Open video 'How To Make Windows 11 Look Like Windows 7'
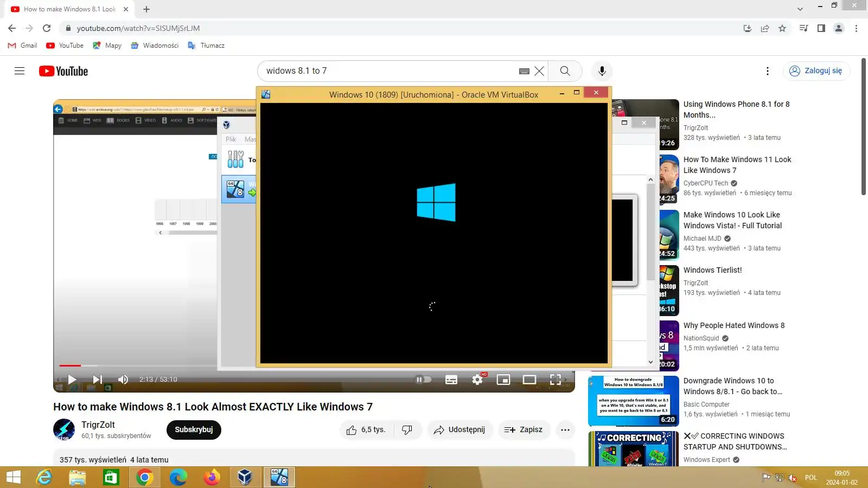868x488 pixels. pyautogui.click(x=737, y=165)
